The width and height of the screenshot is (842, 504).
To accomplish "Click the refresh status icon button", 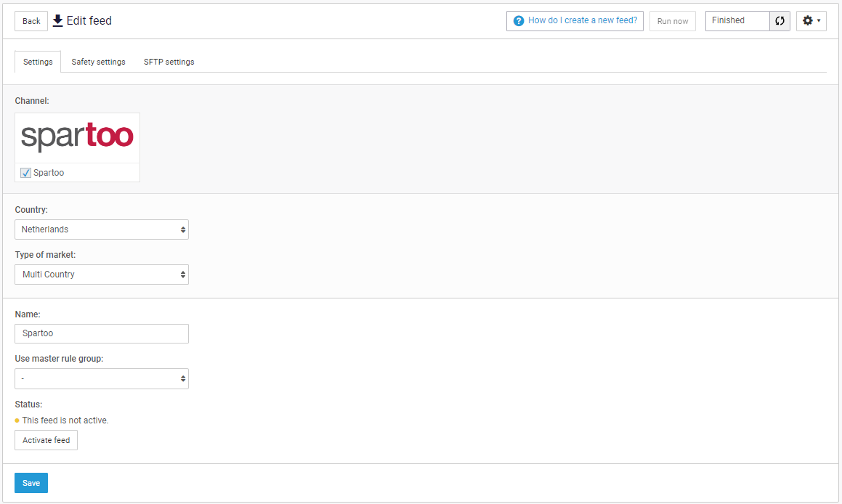I will click(x=780, y=21).
